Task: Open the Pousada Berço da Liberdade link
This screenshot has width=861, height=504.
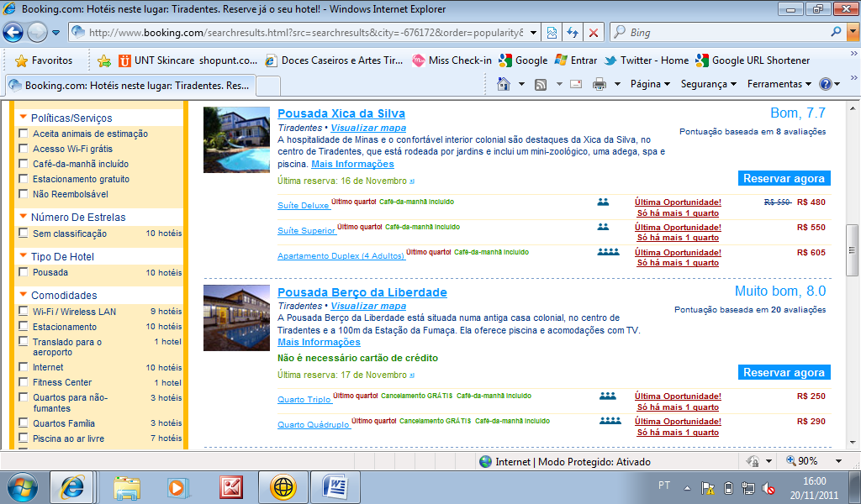Action: tap(362, 292)
